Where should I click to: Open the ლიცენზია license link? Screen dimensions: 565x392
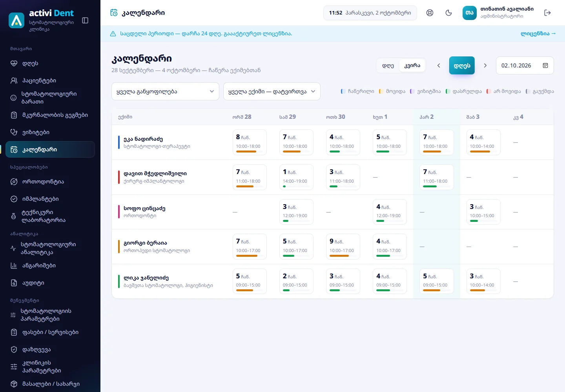pos(538,34)
